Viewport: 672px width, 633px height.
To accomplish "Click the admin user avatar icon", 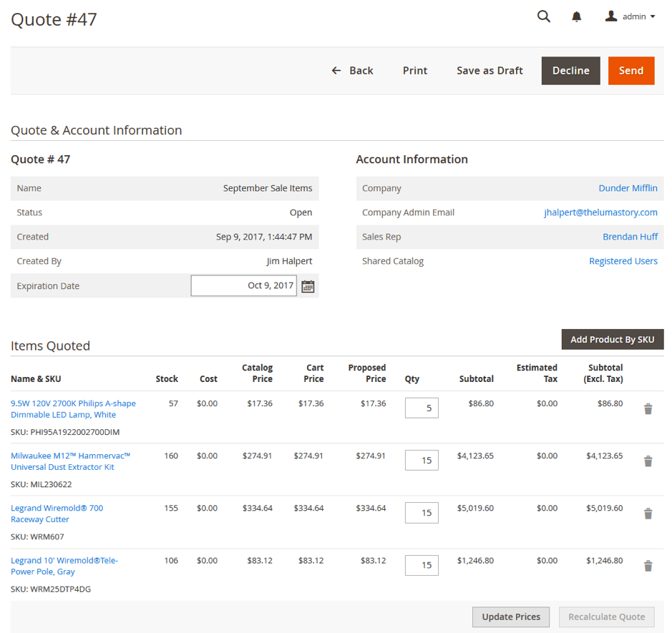I will tap(610, 16).
